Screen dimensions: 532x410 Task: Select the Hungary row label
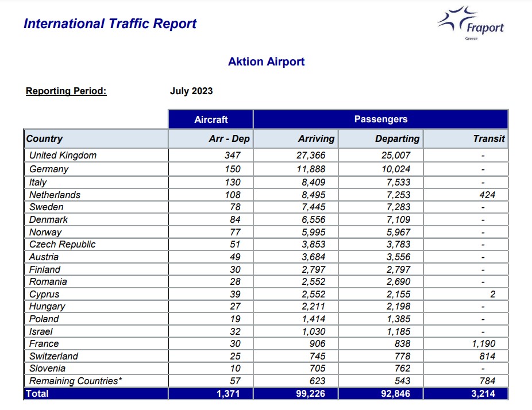(47, 307)
